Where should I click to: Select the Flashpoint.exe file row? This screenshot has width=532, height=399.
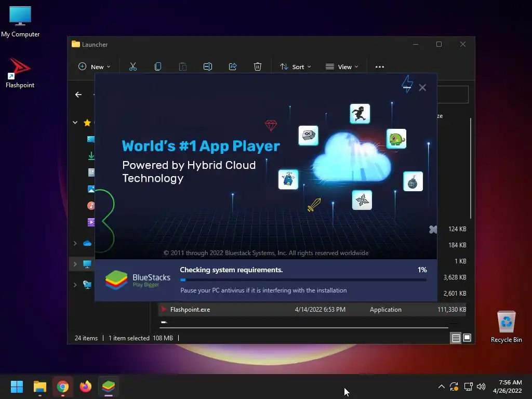312,310
